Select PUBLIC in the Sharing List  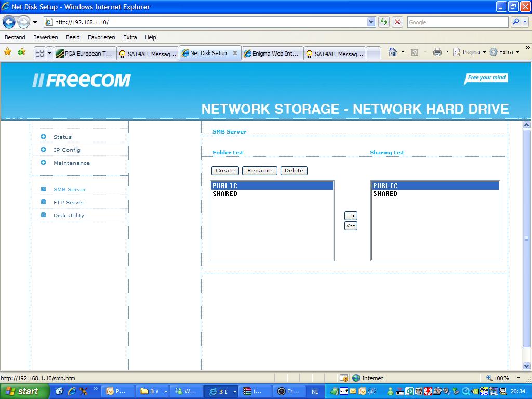[x=435, y=185]
